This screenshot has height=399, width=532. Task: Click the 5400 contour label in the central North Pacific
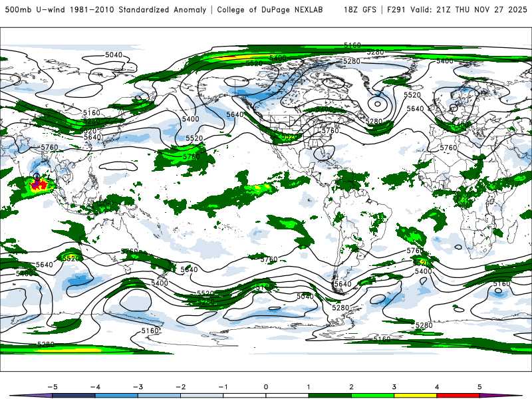point(191,119)
